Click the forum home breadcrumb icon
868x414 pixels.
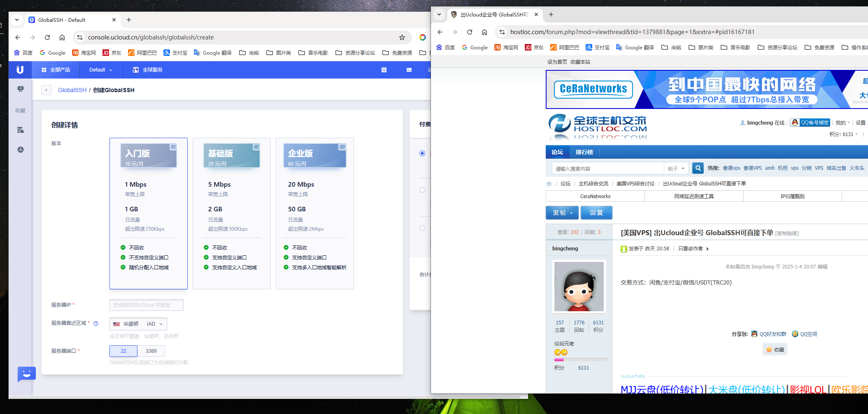click(549, 184)
